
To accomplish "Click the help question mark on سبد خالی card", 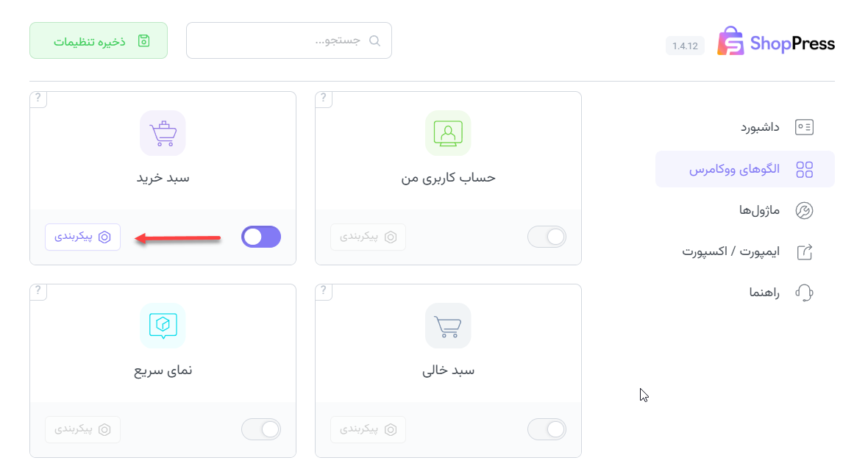I will point(324,292).
